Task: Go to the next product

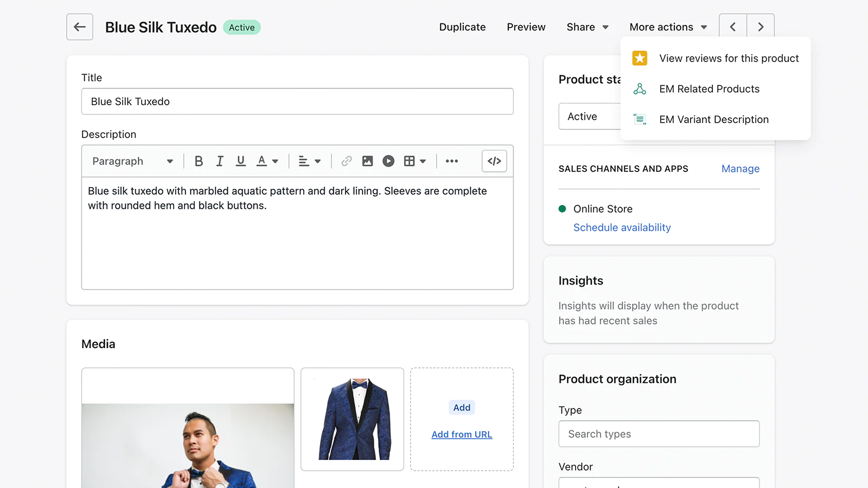Action: coord(761,27)
